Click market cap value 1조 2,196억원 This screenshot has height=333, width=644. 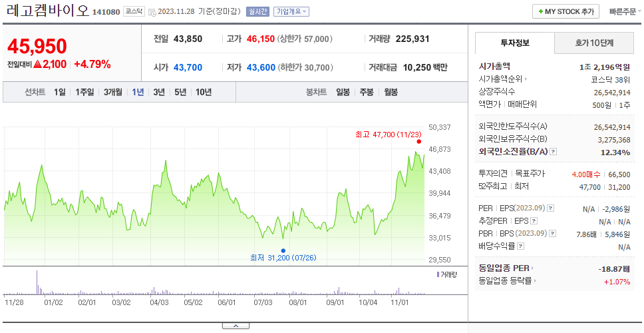605,67
